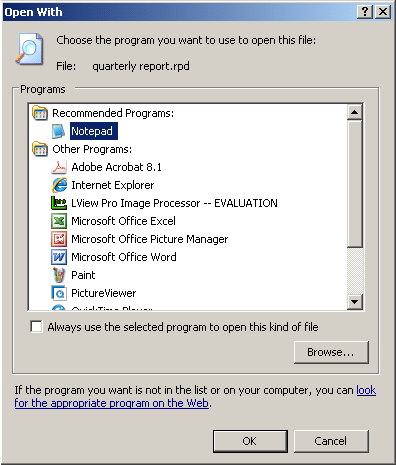Click the Cancel button
This screenshot has width=396, height=465.
coord(331,441)
